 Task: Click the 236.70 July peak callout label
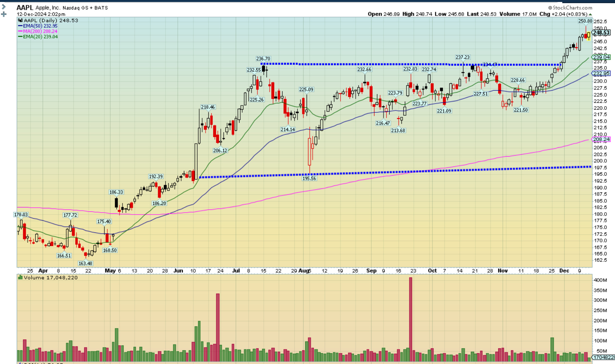point(263,59)
